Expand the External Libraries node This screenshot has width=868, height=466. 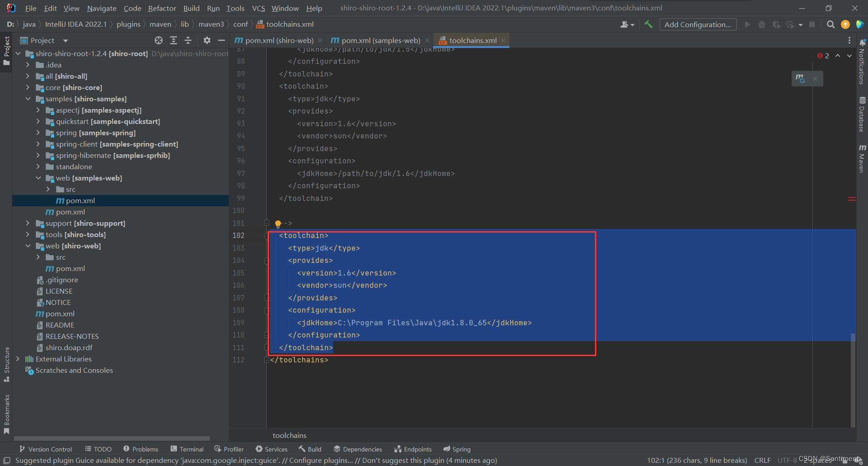pyautogui.click(x=18, y=359)
